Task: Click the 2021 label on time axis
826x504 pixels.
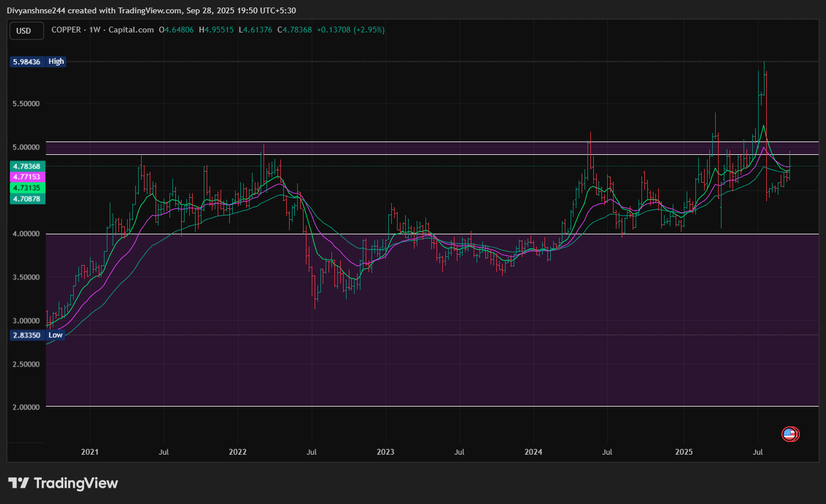Action: point(90,452)
